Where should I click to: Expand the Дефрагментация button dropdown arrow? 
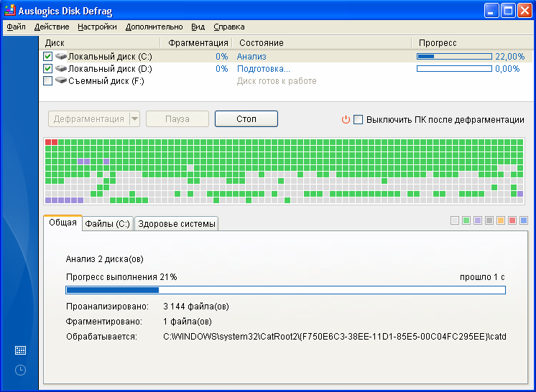(x=134, y=119)
